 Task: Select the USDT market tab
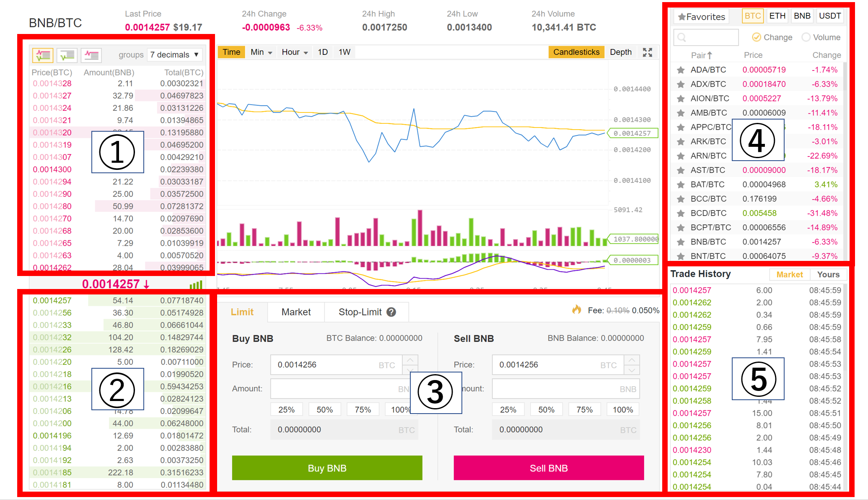click(x=830, y=16)
